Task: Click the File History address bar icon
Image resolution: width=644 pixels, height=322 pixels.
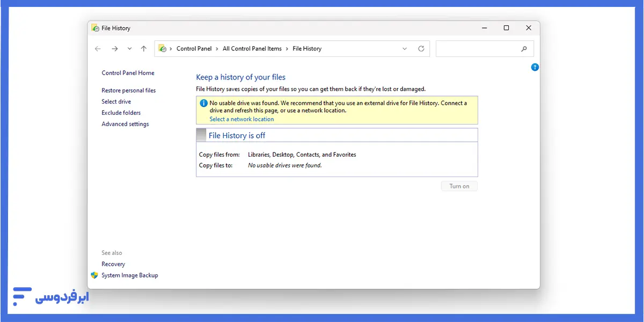Action: pos(163,48)
